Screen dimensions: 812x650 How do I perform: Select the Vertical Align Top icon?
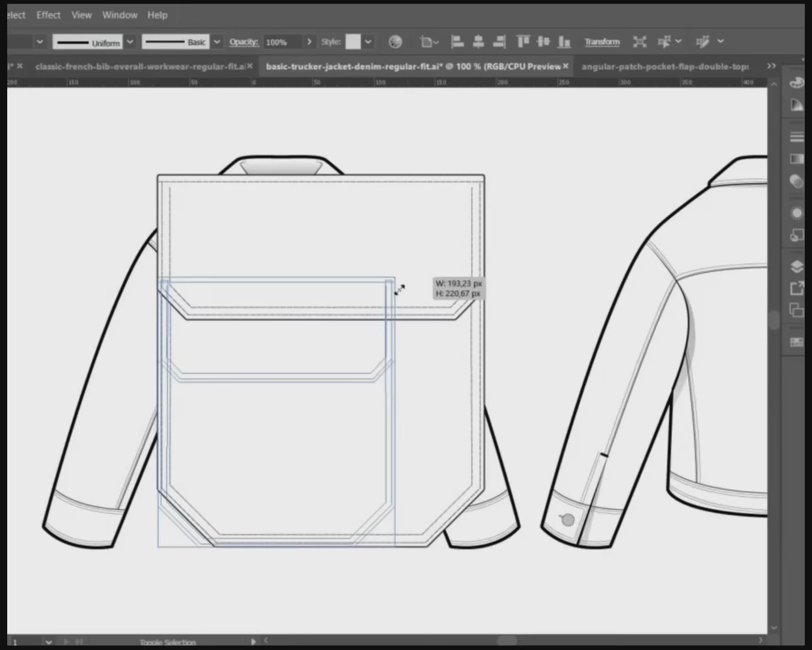521,42
